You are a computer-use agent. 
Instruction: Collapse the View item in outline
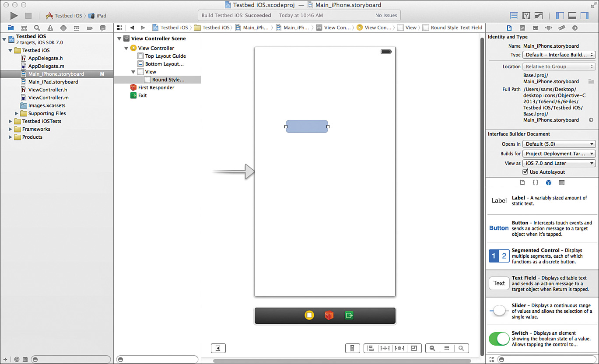coord(133,72)
